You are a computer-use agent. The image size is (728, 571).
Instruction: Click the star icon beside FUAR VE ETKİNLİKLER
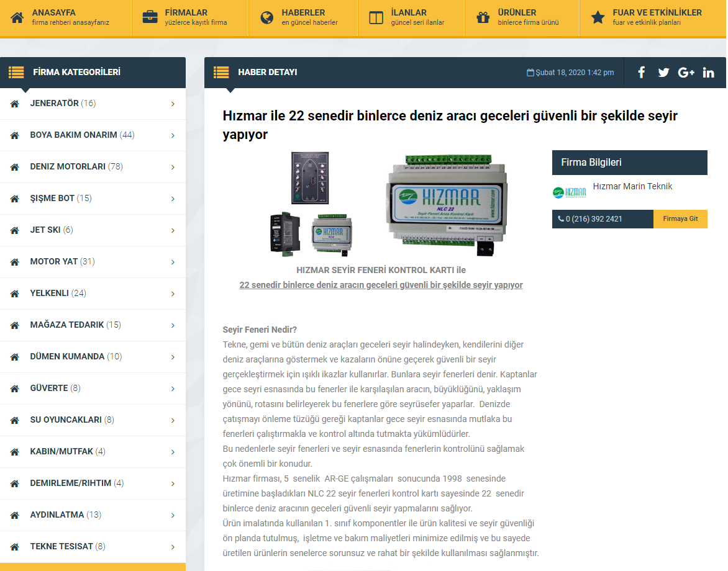coord(598,17)
